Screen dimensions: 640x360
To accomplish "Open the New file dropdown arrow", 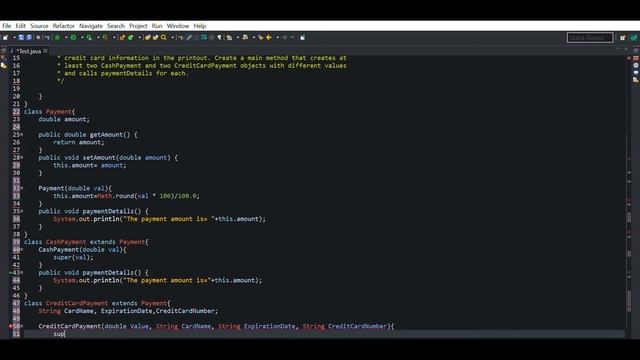I will [14, 38].
